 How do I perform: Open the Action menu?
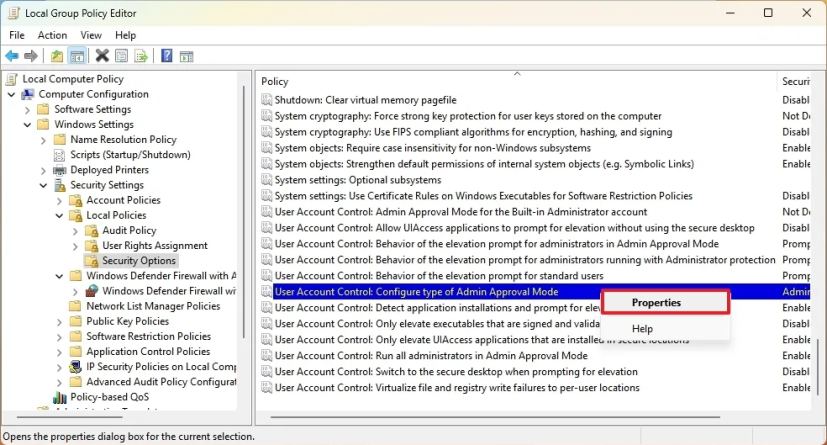click(x=52, y=35)
